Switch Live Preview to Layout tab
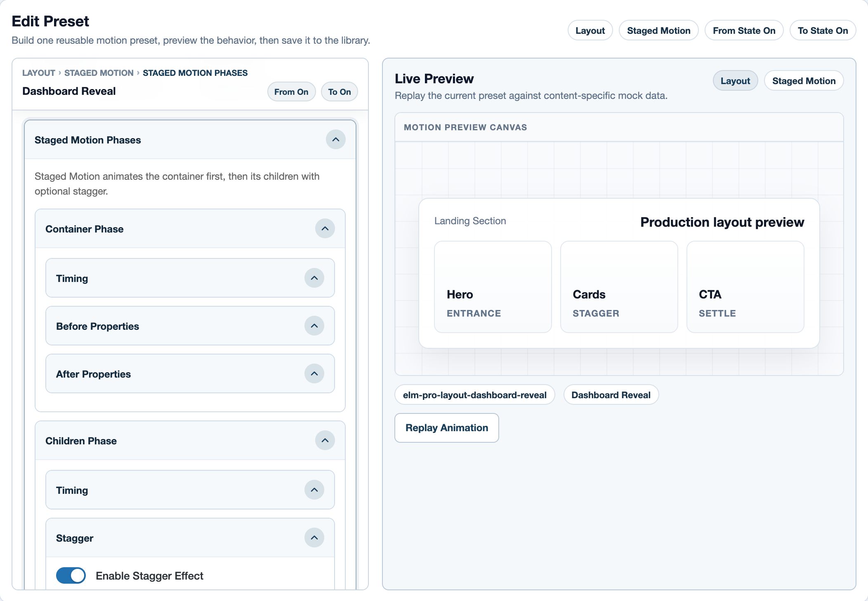 (735, 81)
